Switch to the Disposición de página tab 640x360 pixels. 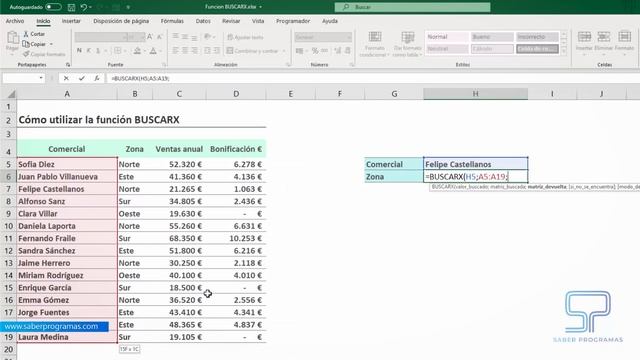point(121,21)
